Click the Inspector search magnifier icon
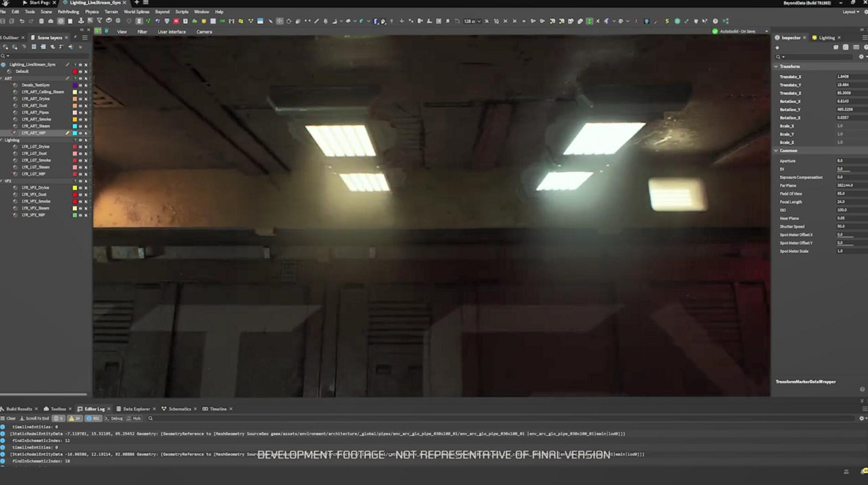 779,57
